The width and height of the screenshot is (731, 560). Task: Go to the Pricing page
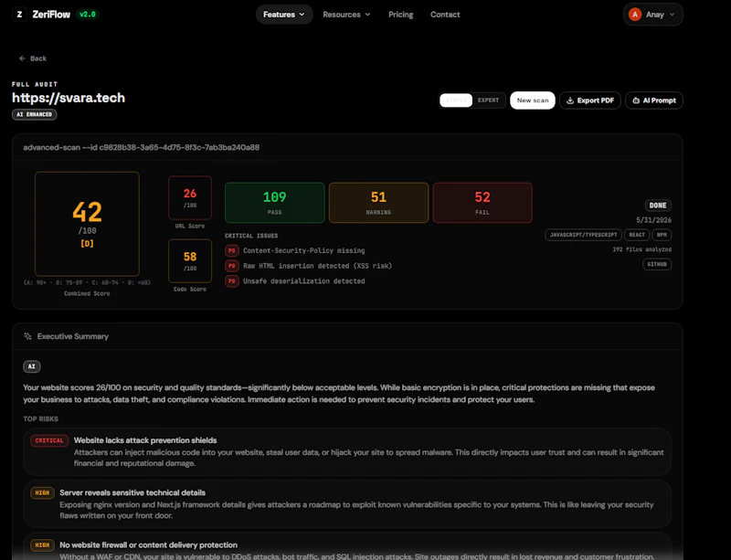tap(401, 15)
